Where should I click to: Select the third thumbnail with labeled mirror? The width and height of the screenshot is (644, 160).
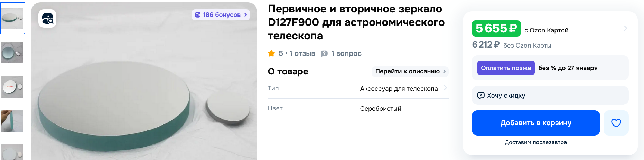[12, 87]
